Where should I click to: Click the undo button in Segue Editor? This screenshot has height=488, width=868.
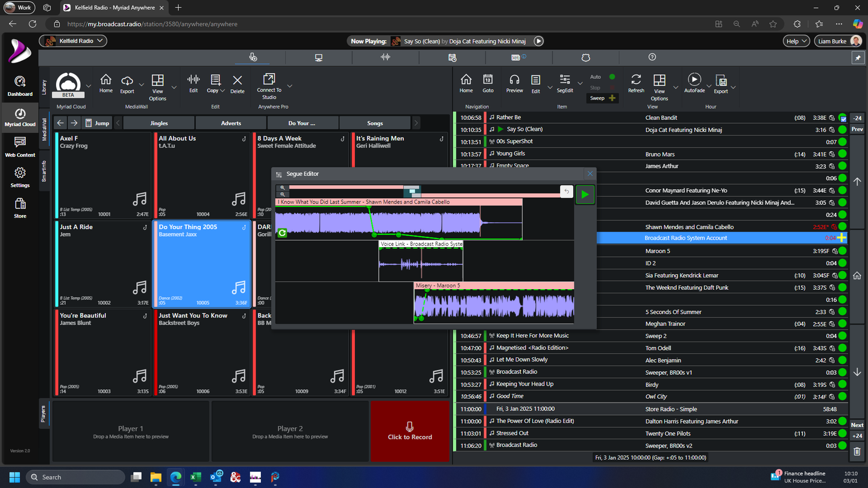tap(566, 192)
